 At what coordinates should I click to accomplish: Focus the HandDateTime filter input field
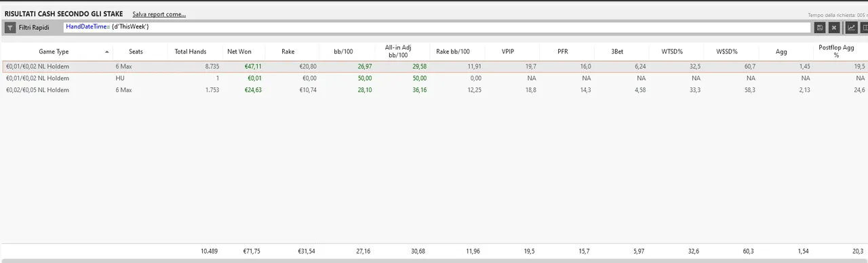[x=437, y=28]
